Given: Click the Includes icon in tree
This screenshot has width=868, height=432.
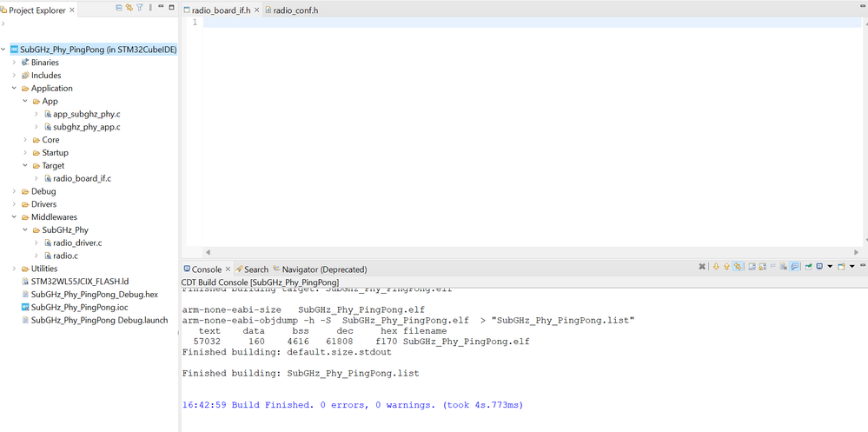Looking at the screenshot, I should pyautogui.click(x=25, y=76).
